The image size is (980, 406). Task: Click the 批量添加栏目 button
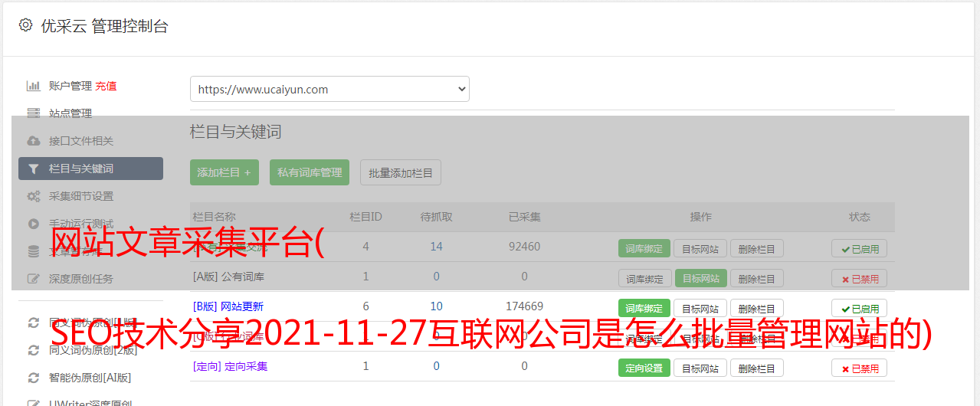[401, 172]
